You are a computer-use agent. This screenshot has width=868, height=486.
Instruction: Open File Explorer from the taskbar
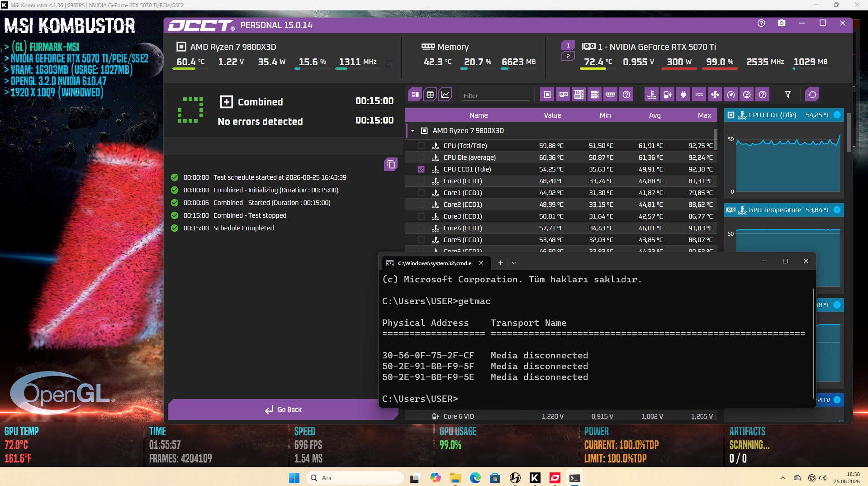tap(455, 478)
